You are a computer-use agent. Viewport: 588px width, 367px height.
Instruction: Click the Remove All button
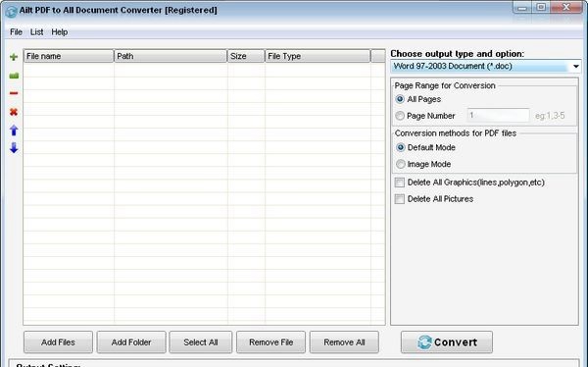tap(344, 342)
